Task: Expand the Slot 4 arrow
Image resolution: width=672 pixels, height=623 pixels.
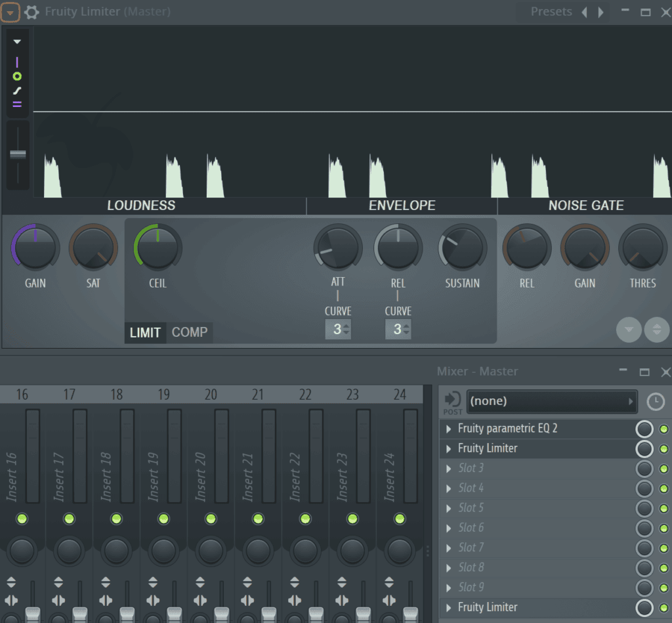Action: click(x=449, y=488)
